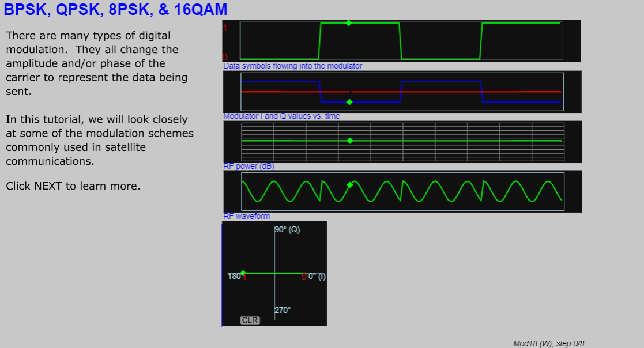Click the 90° (Q) axis label

point(287,230)
